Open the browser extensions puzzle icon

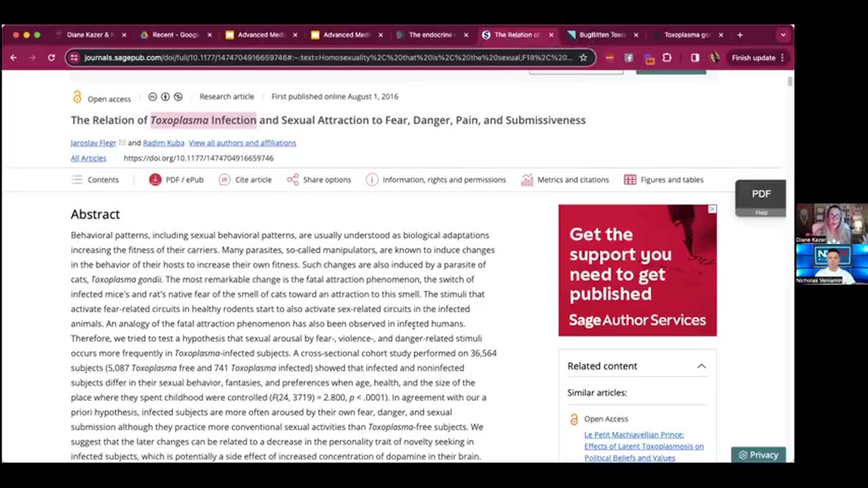(667, 58)
